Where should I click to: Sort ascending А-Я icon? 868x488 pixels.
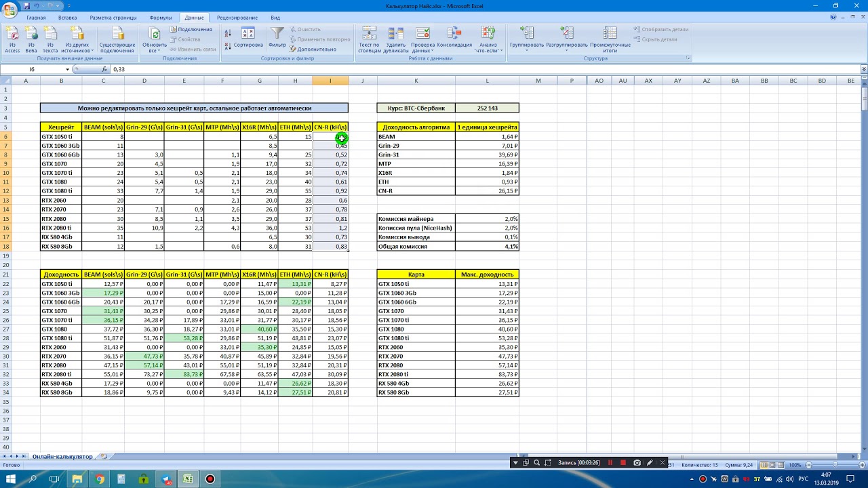[228, 33]
